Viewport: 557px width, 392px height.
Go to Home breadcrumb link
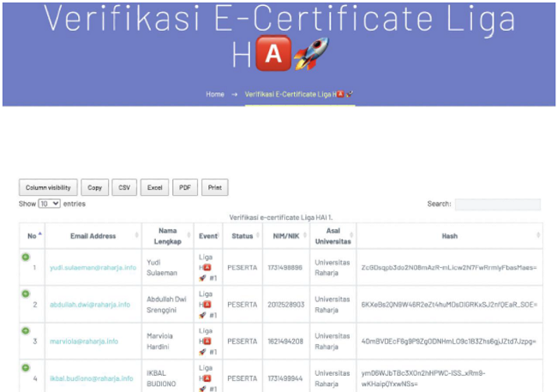[214, 94]
